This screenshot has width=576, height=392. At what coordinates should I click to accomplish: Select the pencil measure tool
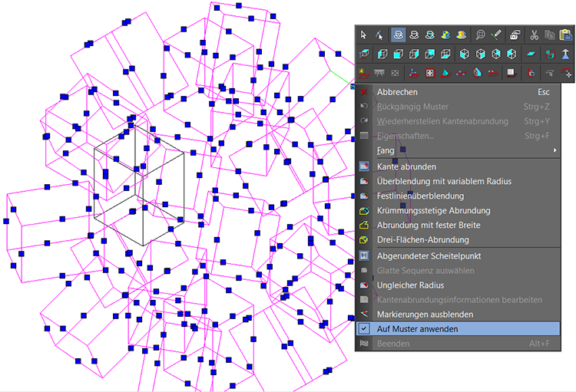(496, 35)
